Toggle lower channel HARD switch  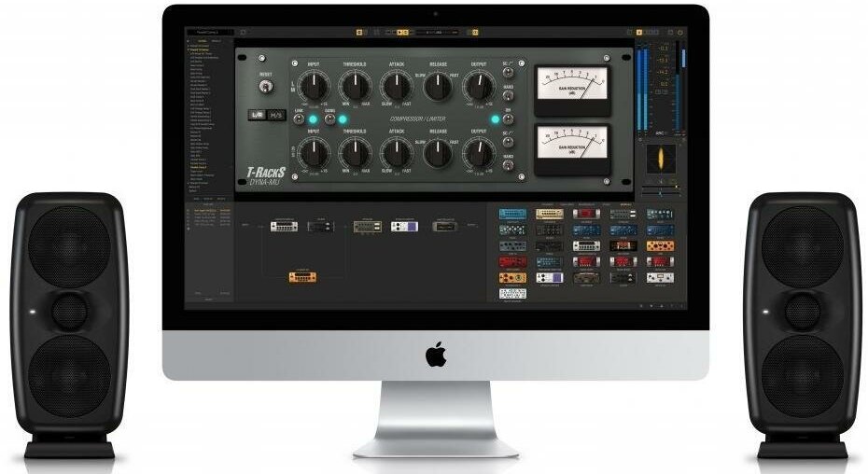pyautogui.click(x=508, y=164)
